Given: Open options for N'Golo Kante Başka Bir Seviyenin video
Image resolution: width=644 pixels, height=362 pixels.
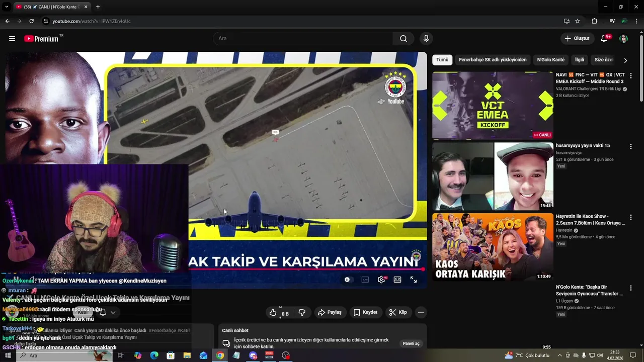Looking at the screenshot, I should [x=630, y=288].
